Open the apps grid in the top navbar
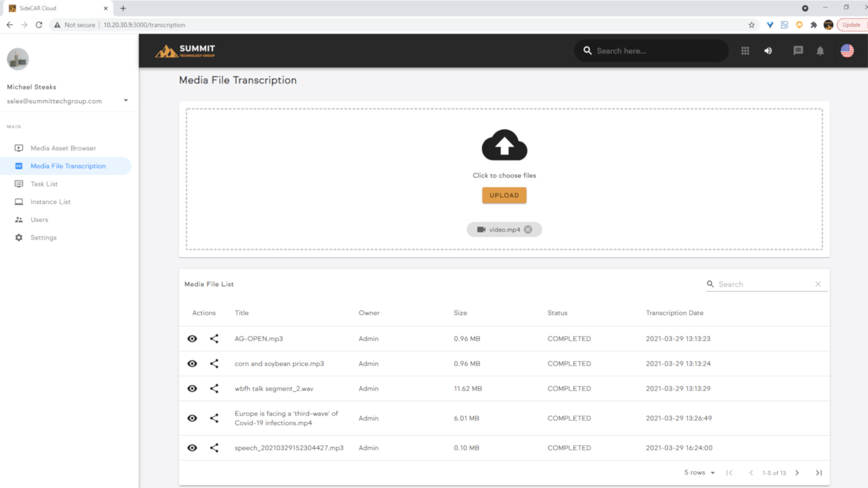Screen dimensions: 868x488 (745, 51)
